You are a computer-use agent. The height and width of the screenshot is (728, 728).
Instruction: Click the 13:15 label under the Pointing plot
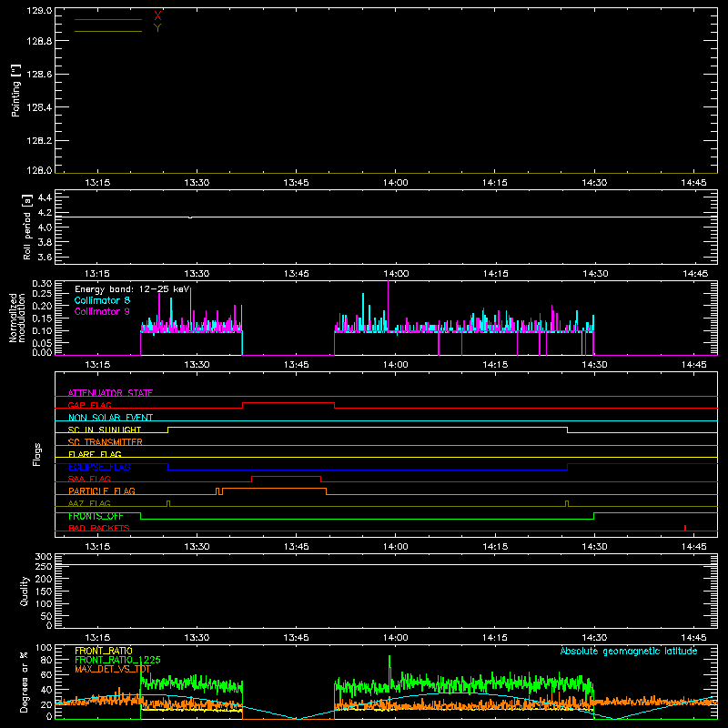[x=97, y=183]
